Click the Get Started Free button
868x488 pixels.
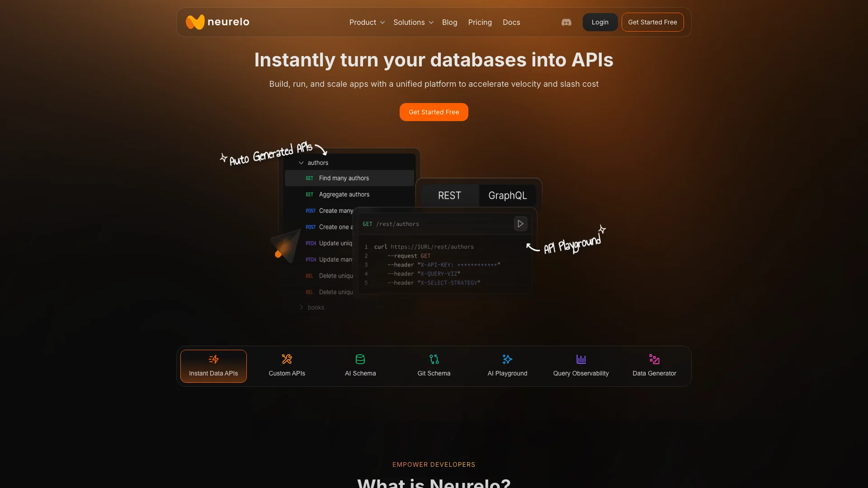click(434, 112)
